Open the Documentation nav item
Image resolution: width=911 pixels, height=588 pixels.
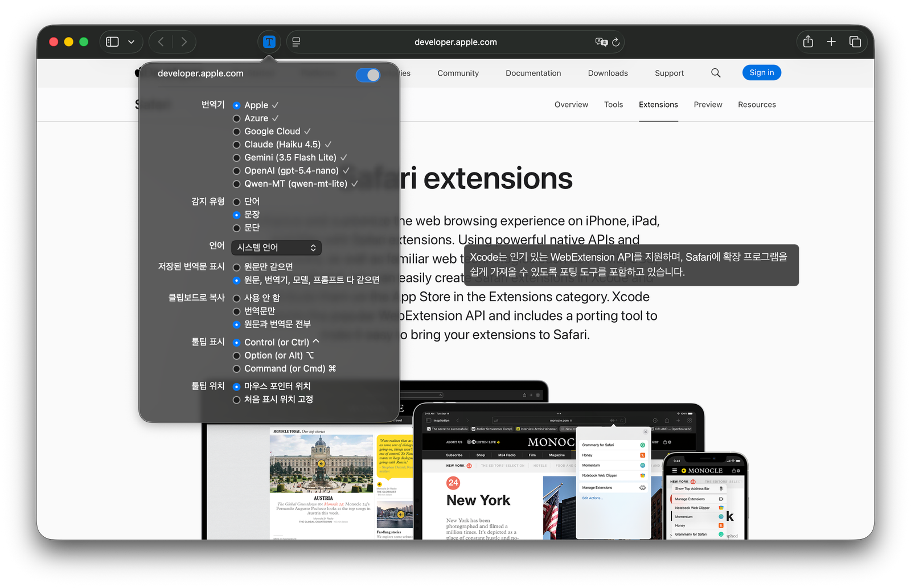point(534,73)
